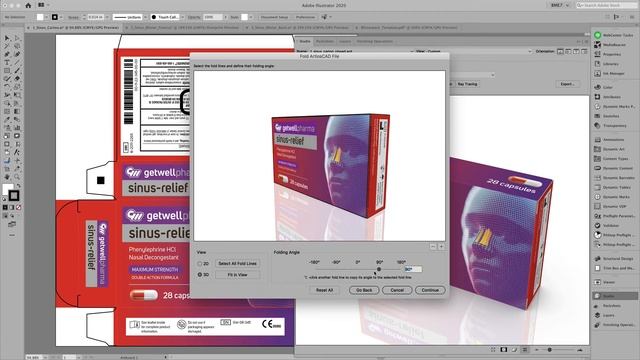The image size is (640, 360).
Task: Select the 2D view radio button
Action: coord(200,264)
